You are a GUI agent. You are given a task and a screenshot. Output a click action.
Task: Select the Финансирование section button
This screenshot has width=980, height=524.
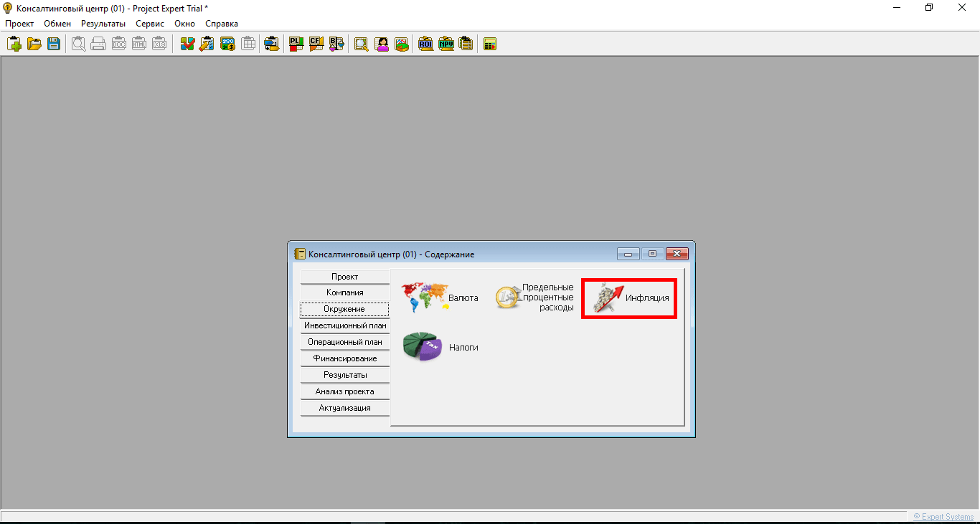click(345, 358)
